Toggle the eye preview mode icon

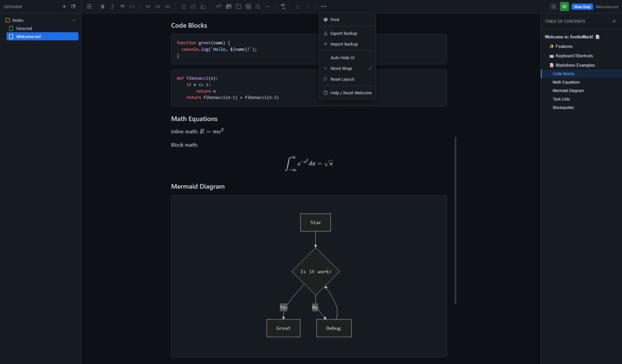(564, 6)
